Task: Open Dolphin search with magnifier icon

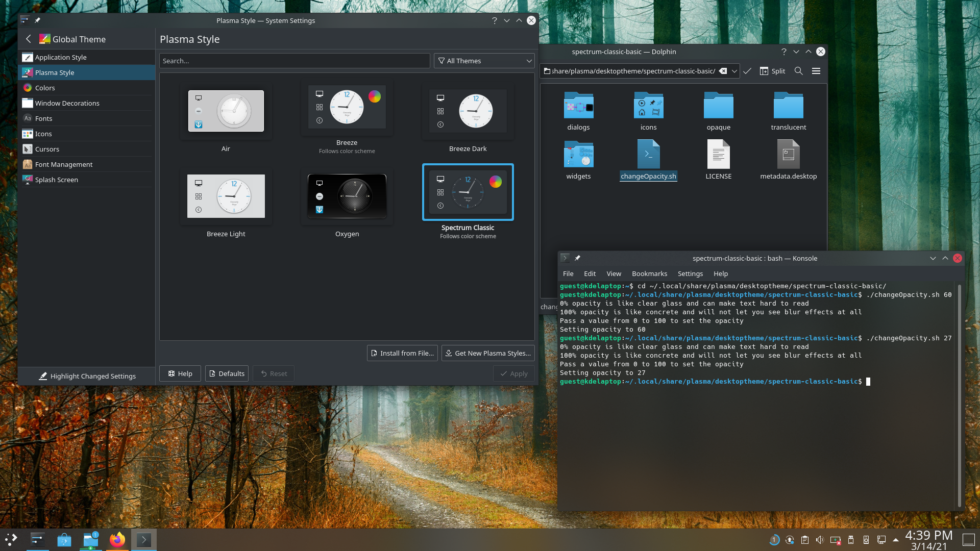Action: click(x=799, y=71)
